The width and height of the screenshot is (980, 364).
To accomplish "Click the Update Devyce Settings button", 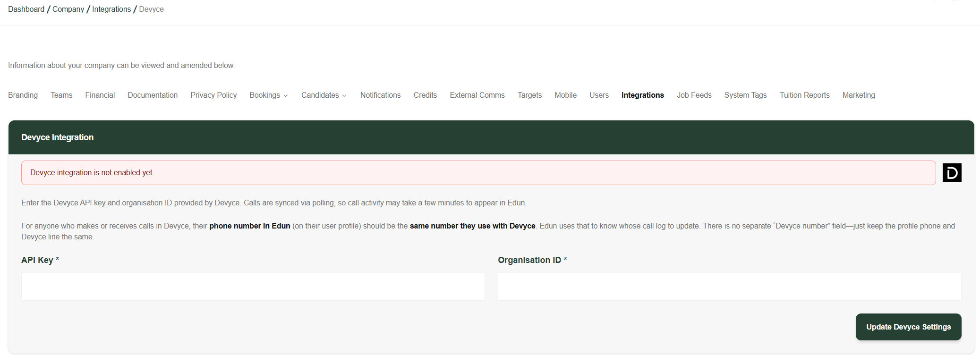I will click(908, 327).
